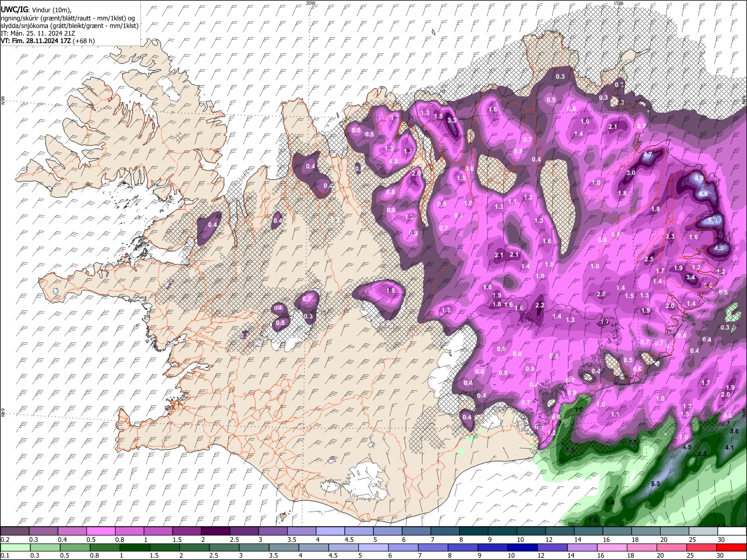Pick the white 30 swatch in the snow scale
Image resolution: width=747 pixels, height=560 pixels.
click(732, 531)
